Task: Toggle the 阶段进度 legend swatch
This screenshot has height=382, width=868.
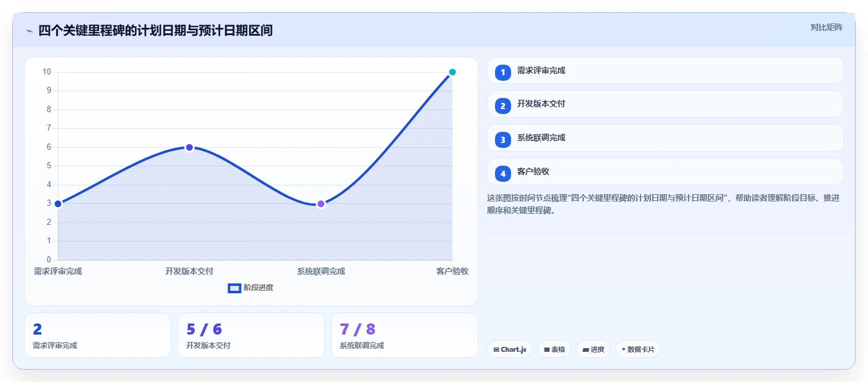Action: pyautogui.click(x=234, y=288)
